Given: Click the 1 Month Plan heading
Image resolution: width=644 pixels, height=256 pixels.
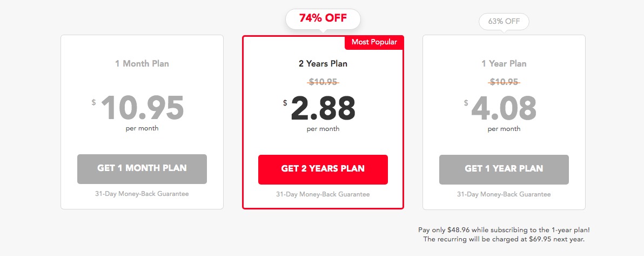Looking at the screenshot, I should (x=142, y=63).
